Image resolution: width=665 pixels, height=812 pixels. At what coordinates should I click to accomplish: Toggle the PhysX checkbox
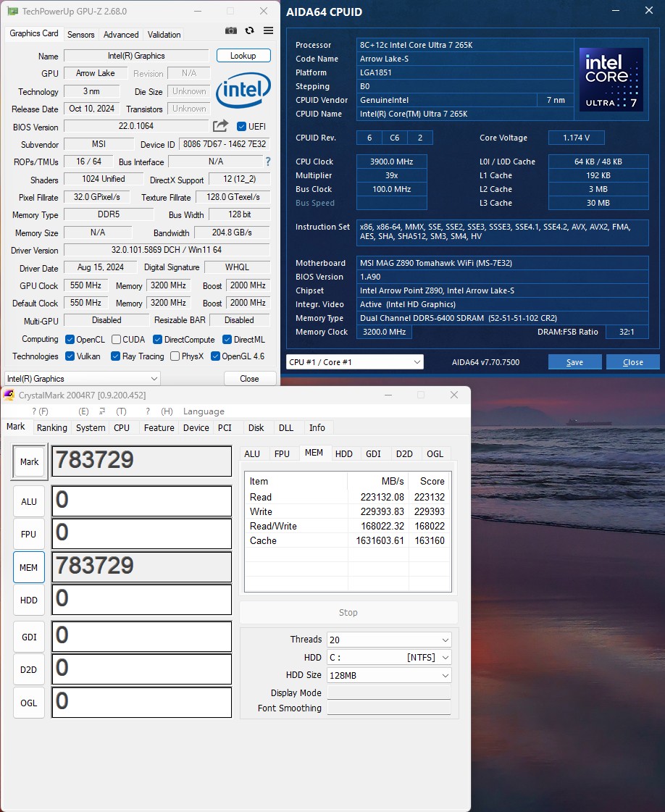[x=175, y=356]
